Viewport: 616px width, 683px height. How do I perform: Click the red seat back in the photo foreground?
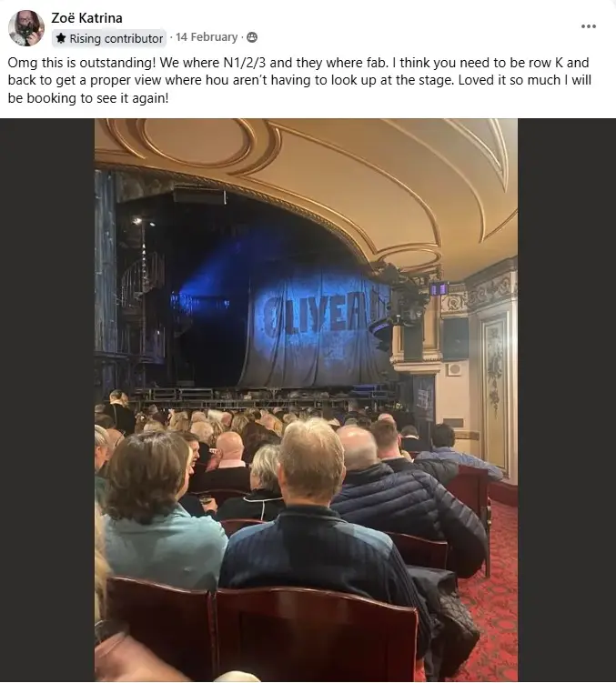click(x=316, y=634)
